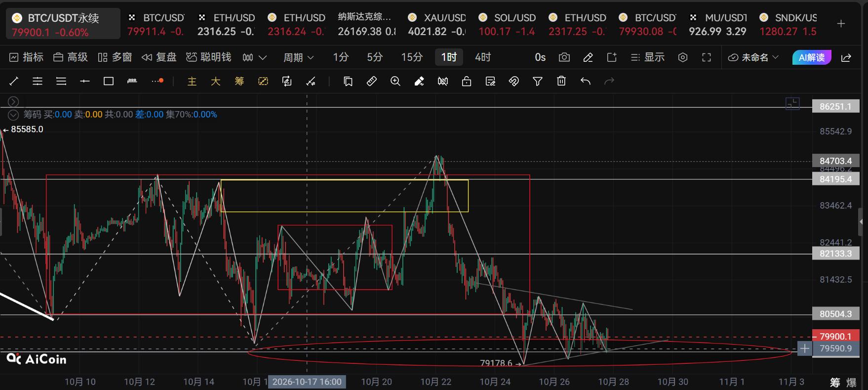The width and height of the screenshot is (868, 390).
Task: Open the funnel filter tool
Action: pyautogui.click(x=538, y=81)
